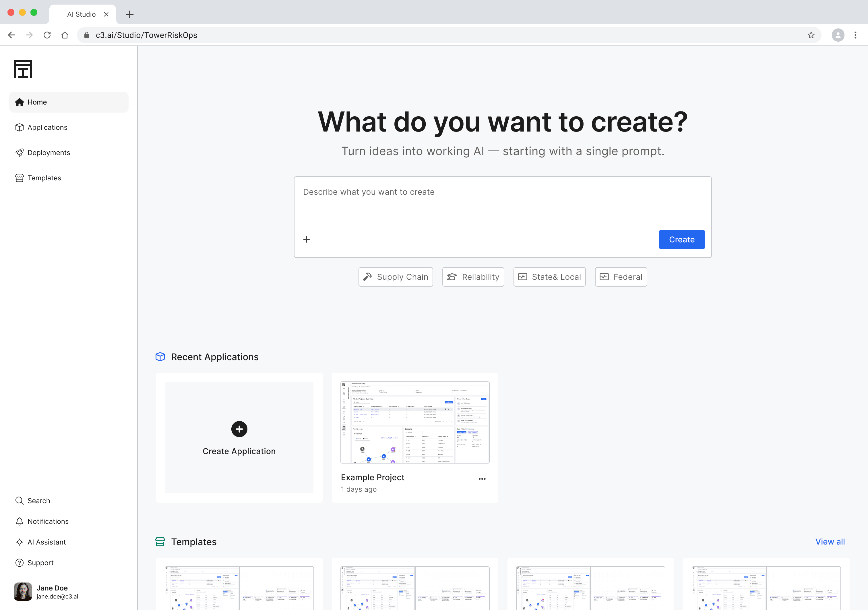This screenshot has width=868, height=610.
Task: Choose the State & Local prompt category
Action: tap(549, 277)
